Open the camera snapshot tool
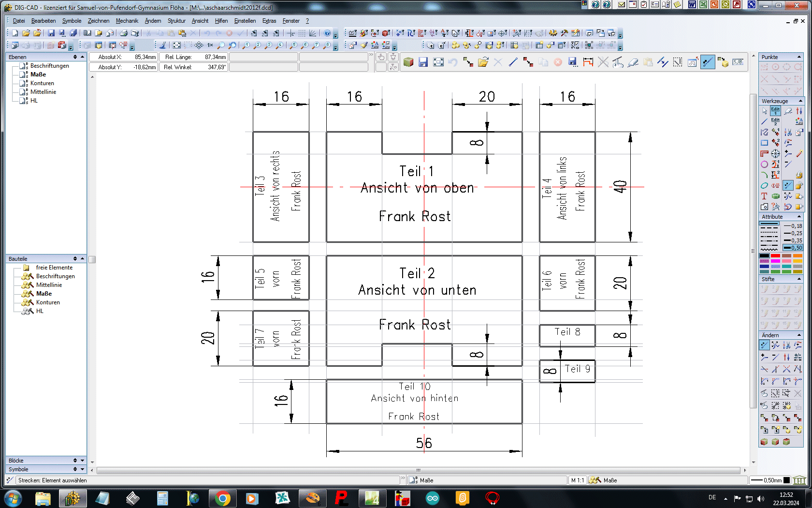 (765, 207)
